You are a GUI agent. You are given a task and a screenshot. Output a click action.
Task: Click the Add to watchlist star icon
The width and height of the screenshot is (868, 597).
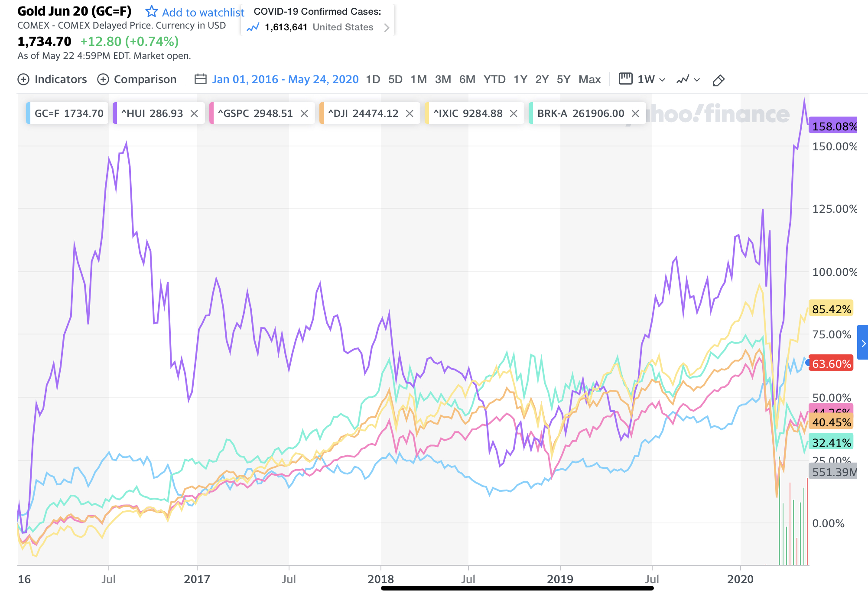[x=151, y=11]
